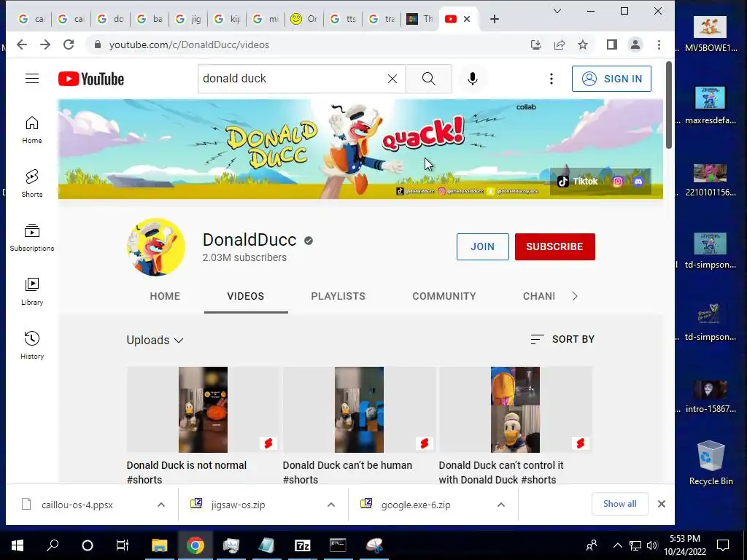Click the JOIN button
747x560 pixels.
coord(483,246)
